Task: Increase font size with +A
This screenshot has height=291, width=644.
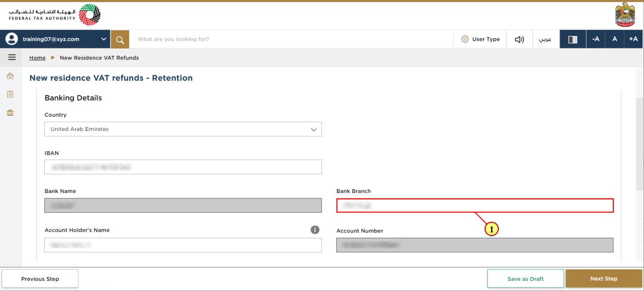Action: coord(634,39)
